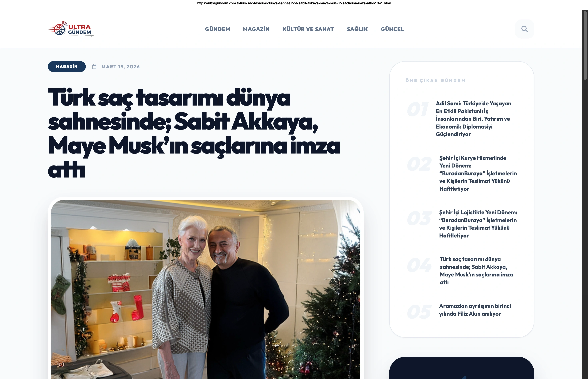This screenshot has width=588, height=379.
Task: Click the search magnifier icon
Action: point(524,29)
